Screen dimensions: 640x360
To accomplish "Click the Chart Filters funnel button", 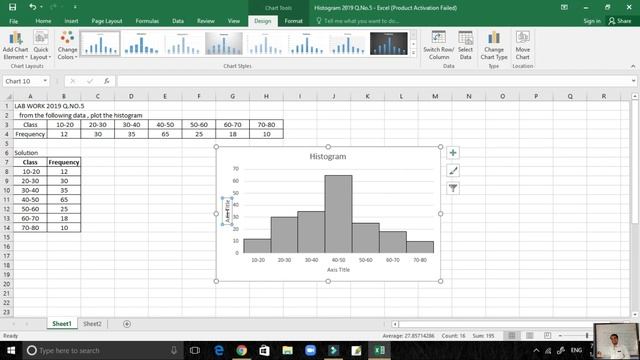I will point(453,188).
